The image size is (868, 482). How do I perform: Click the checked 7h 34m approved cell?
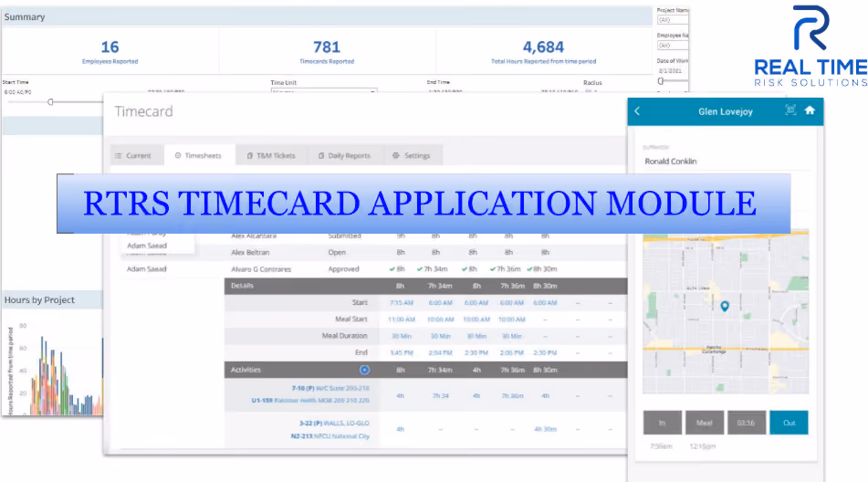[x=433, y=269]
